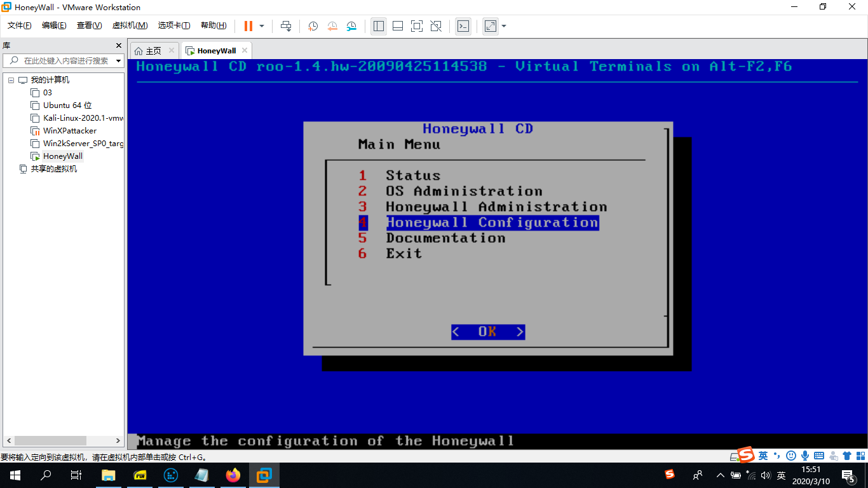The width and height of the screenshot is (868, 488).
Task: Open the snapshot manager
Action: tap(351, 26)
